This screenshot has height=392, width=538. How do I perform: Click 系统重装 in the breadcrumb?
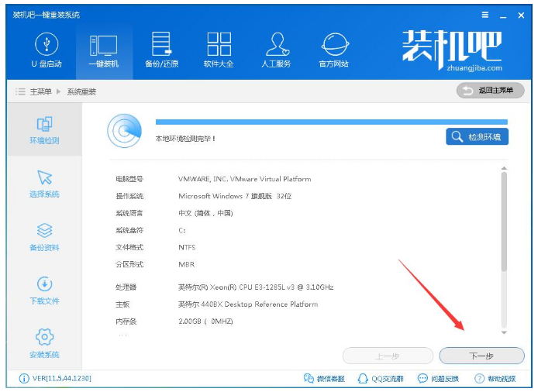81,91
